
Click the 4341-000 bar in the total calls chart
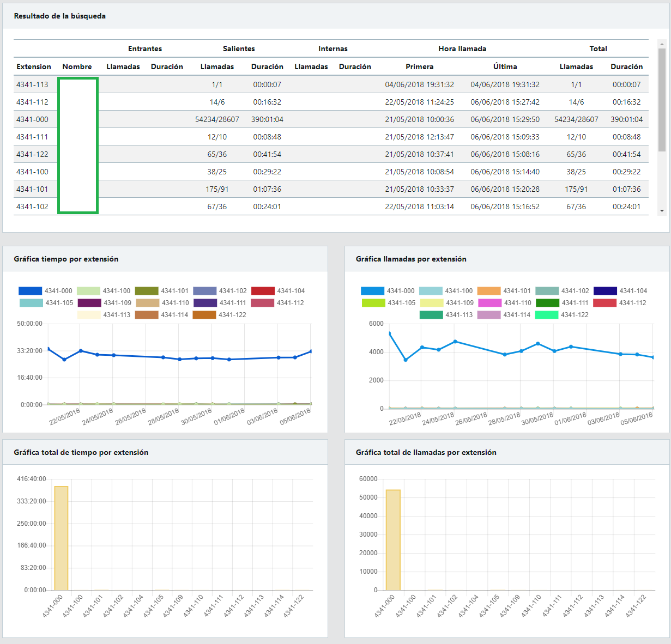(393, 539)
